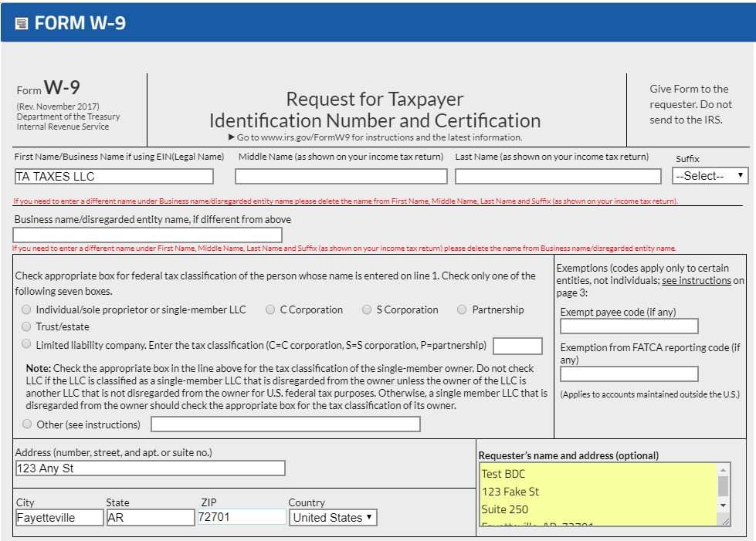The width and height of the screenshot is (756, 541).
Task: Focus the Middle Name input field
Action: (x=341, y=176)
